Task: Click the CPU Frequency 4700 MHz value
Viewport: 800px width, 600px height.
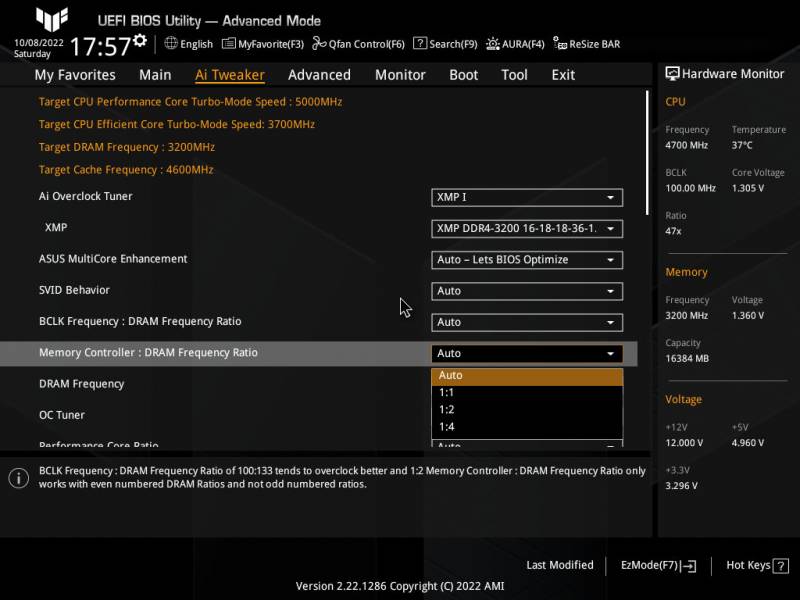Action: pos(686,145)
